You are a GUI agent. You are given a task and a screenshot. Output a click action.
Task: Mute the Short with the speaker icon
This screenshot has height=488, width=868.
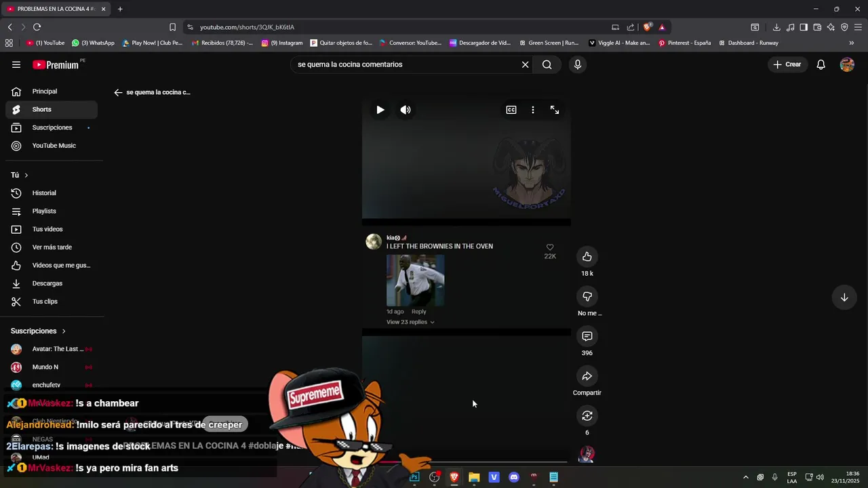pyautogui.click(x=406, y=110)
